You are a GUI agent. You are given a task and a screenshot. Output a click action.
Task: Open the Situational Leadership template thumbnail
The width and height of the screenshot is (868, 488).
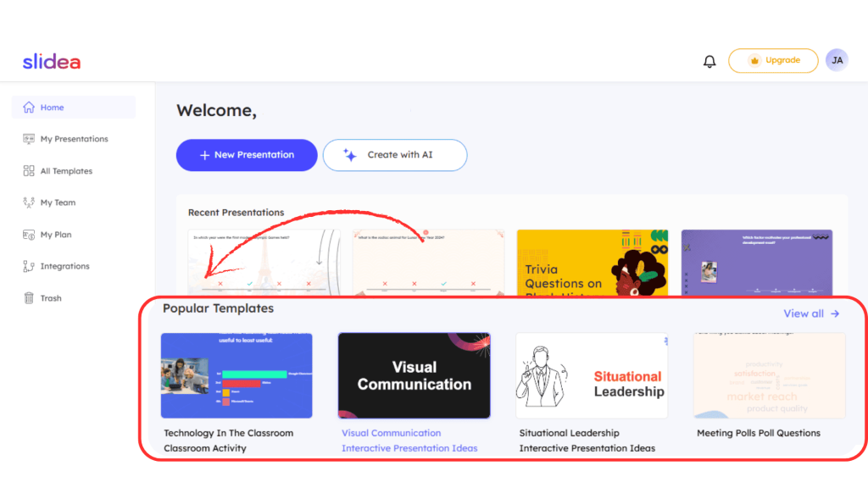click(592, 375)
